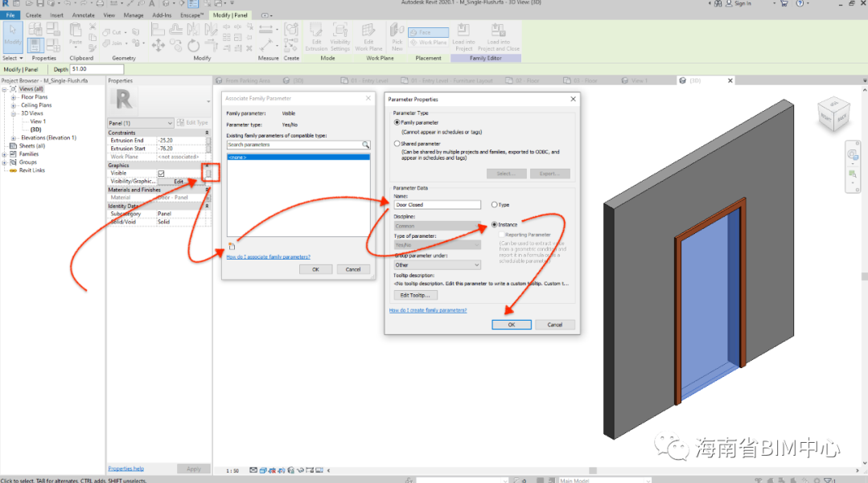Viewport: 868px width, 483px height.
Task: Select the Modify arrow tool in ribbon
Action: click(x=13, y=37)
